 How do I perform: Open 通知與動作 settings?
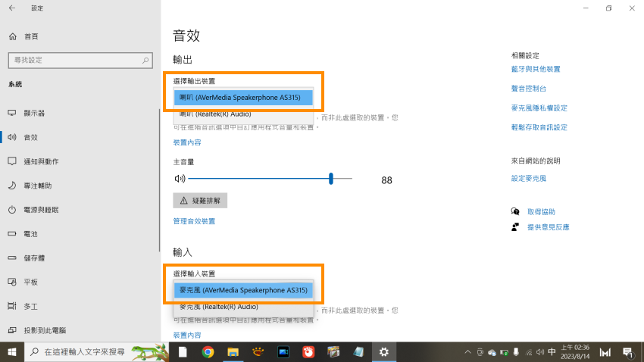click(x=33, y=161)
